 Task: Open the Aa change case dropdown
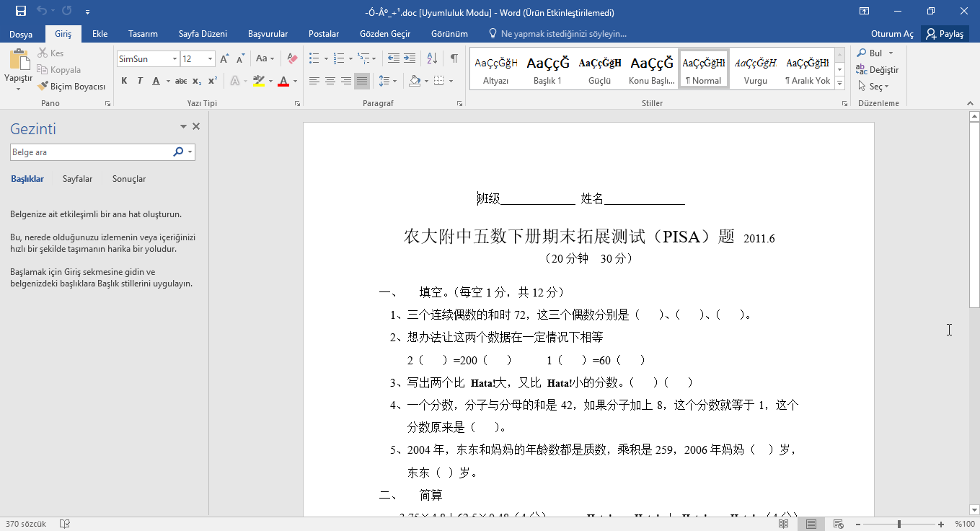tap(264, 58)
